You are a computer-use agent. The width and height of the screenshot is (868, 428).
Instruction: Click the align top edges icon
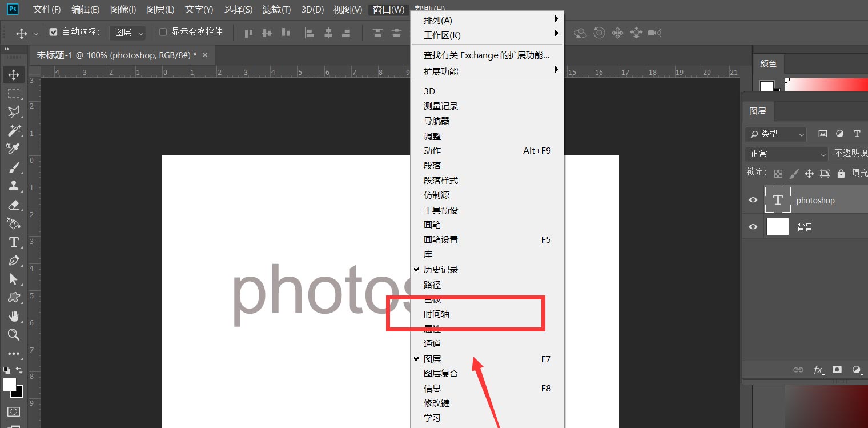[x=248, y=33]
